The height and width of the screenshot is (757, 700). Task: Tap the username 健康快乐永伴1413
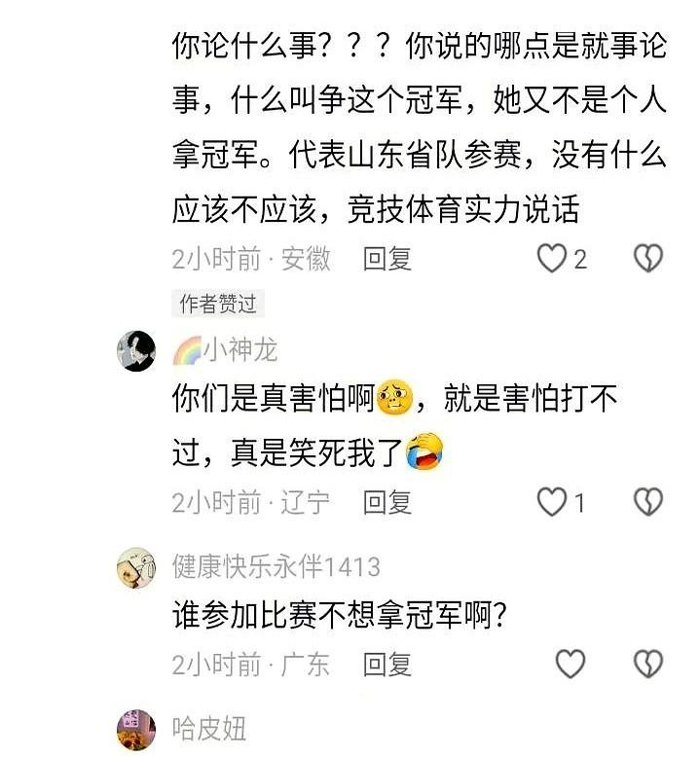coord(276,566)
